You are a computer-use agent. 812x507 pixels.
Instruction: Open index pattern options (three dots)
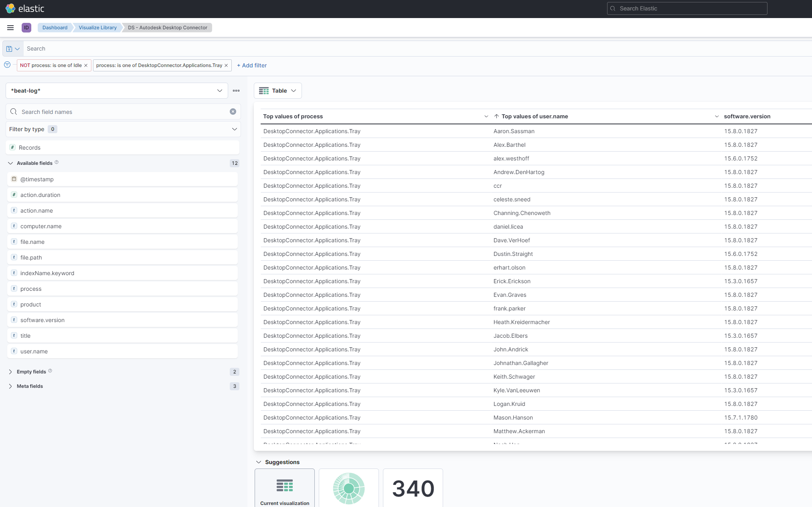click(236, 91)
